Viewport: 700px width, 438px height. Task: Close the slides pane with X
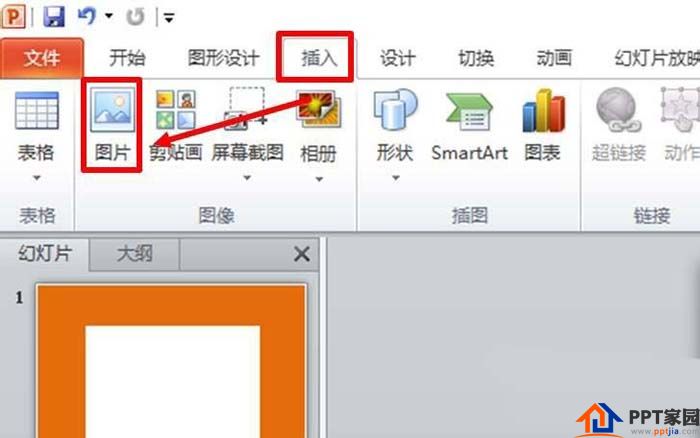click(x=302, y=254)
